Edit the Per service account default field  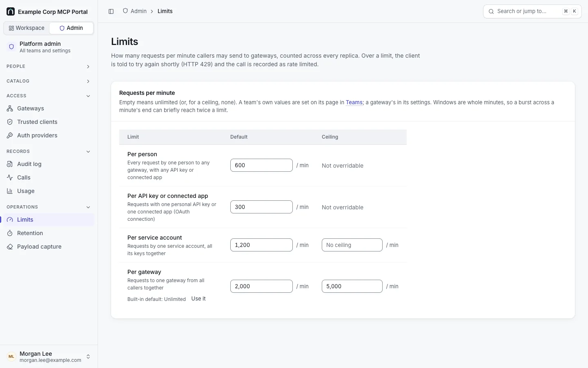tap(261, 245)
